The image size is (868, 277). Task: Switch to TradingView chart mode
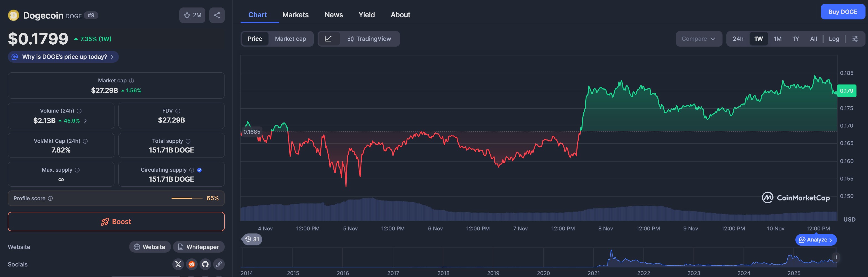(x=369, y=39)
